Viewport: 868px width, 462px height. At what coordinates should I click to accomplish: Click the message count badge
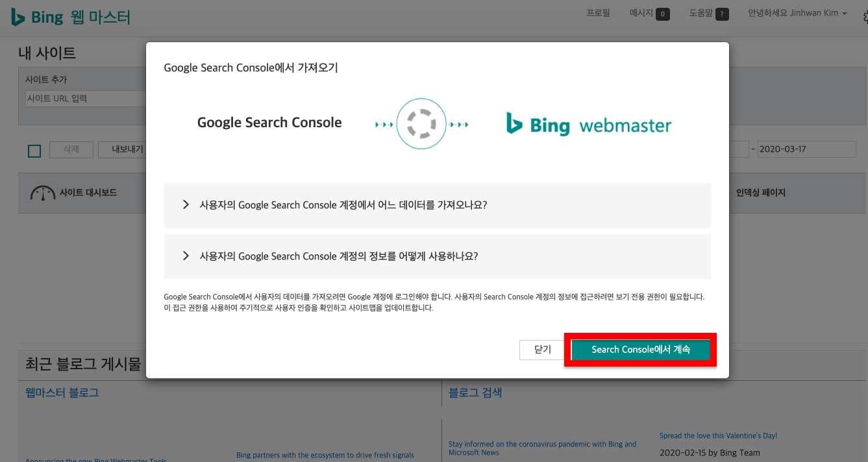tap(663, 14)
